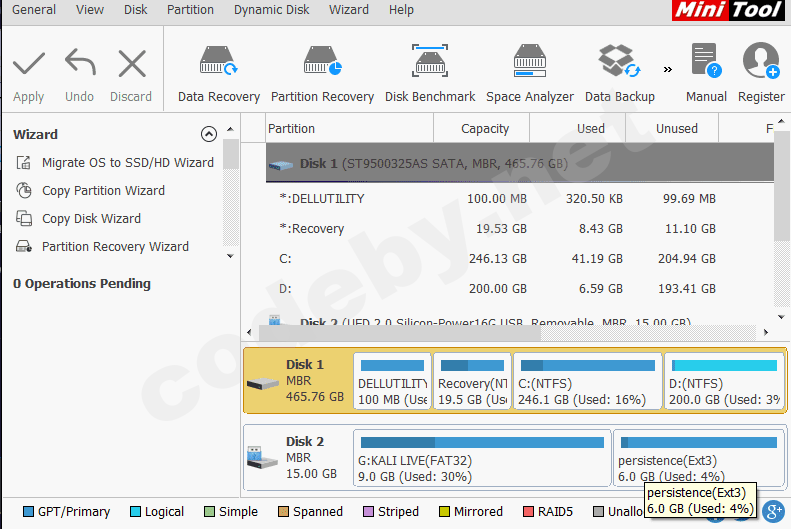791x529 pixels.
Task: Open the Dynamic Disk menu
Action: click(x=271, y=10)
